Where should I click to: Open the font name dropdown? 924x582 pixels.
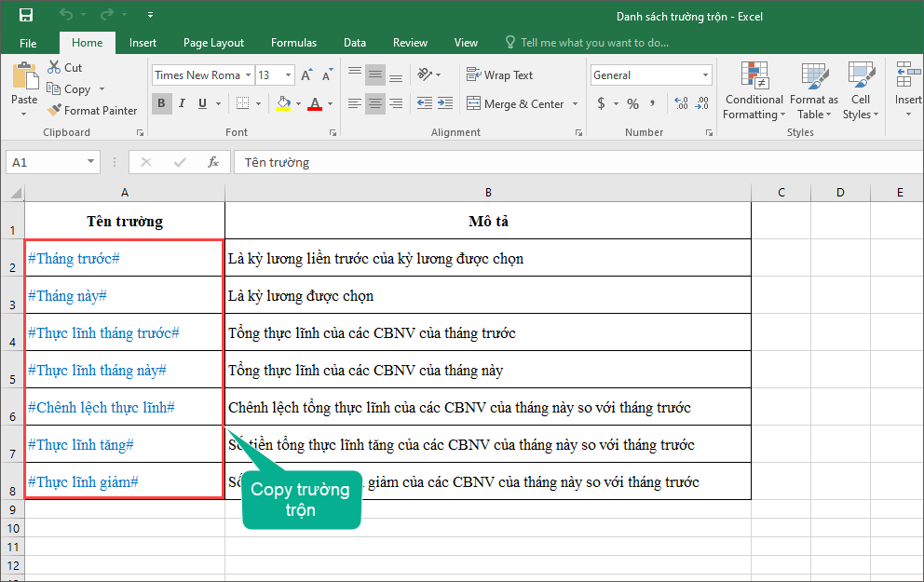coord(247,75)
